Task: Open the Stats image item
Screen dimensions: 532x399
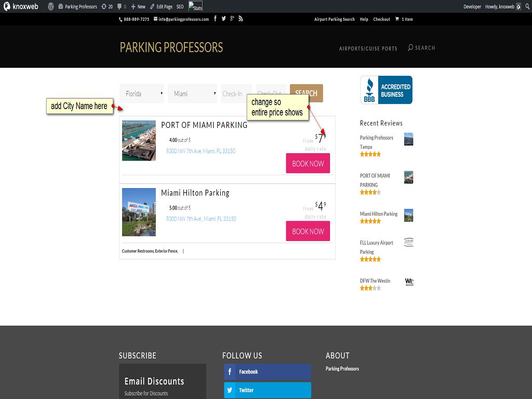Action: point(195,6)
